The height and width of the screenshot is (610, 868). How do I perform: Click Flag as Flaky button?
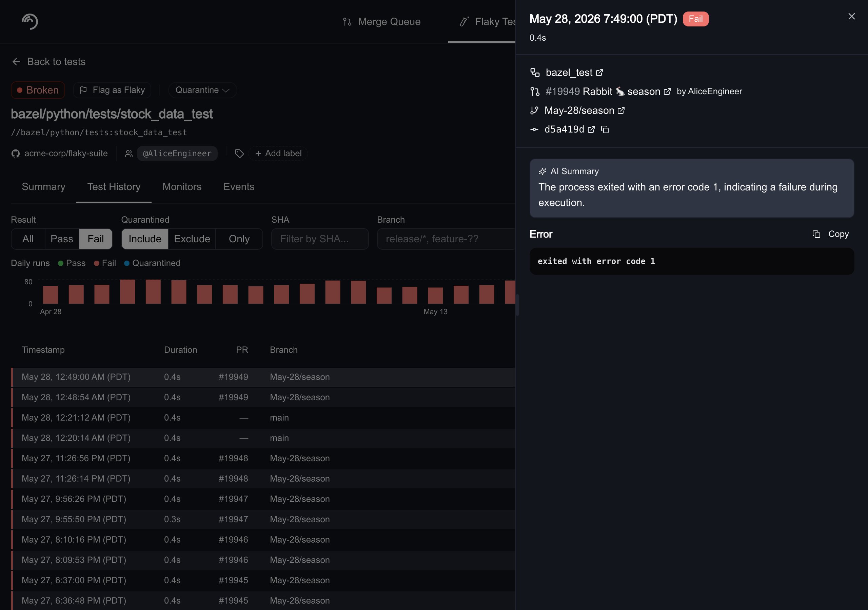click(112, 90)
